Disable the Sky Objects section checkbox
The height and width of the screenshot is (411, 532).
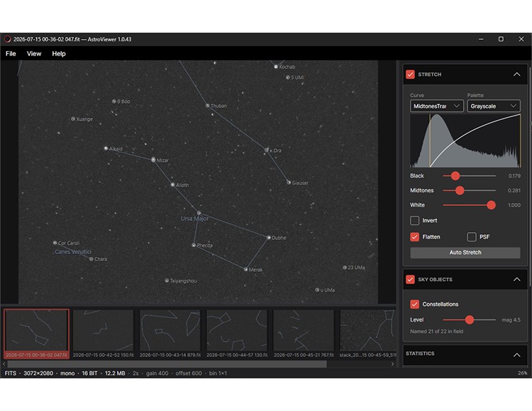410,279
